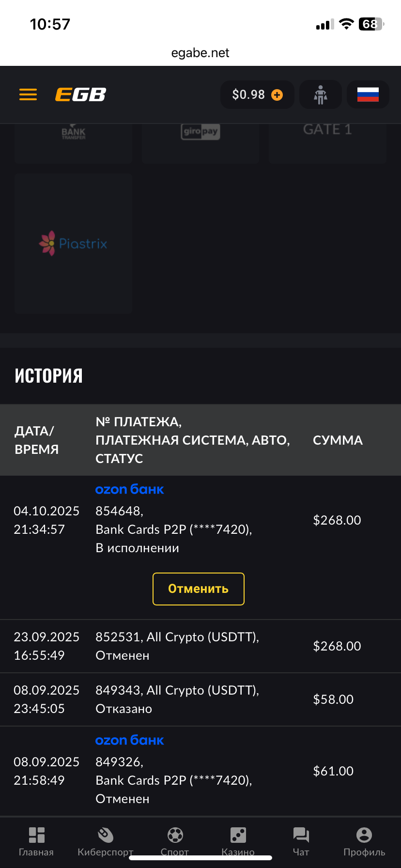
Task: Open the Киберспорт tab
Action: pos(105,841)
